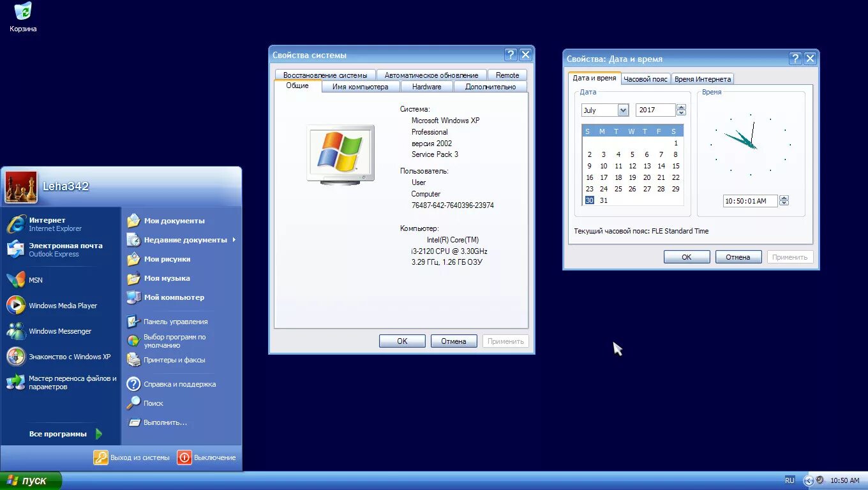Switch to Время Интернета tab
The image size is (868, 490).
[x=703, y=79]
